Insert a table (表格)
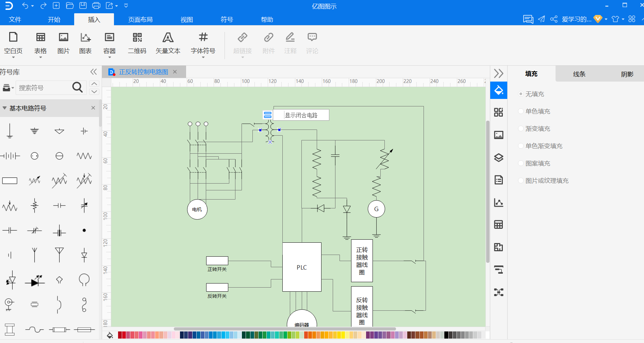 coord(40,43)
